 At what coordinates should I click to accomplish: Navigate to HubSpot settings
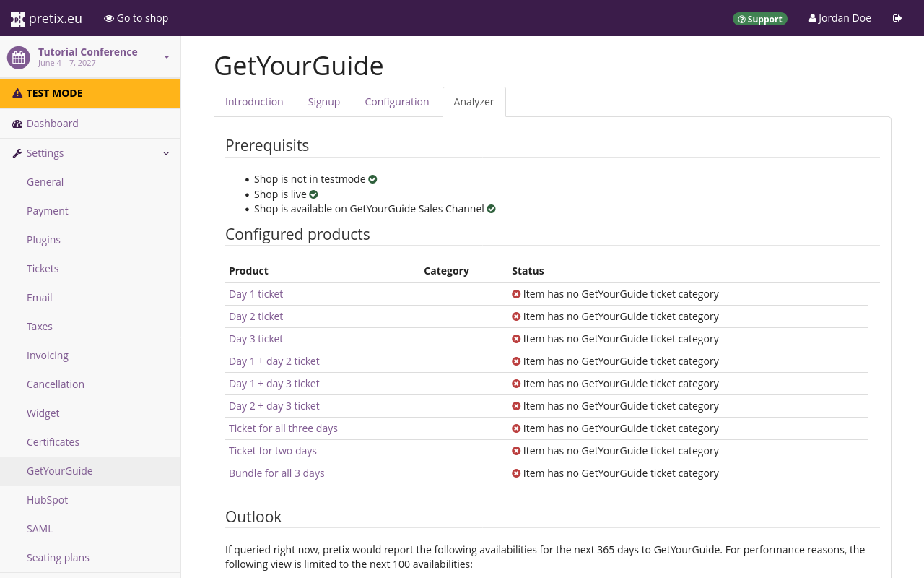47,499
